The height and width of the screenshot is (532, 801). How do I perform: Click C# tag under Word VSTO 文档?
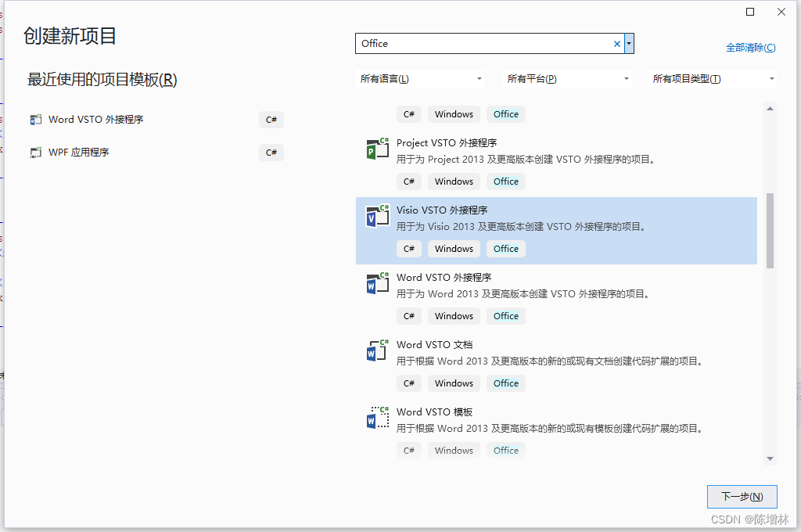pyautogui.click(x=408, y=383)
